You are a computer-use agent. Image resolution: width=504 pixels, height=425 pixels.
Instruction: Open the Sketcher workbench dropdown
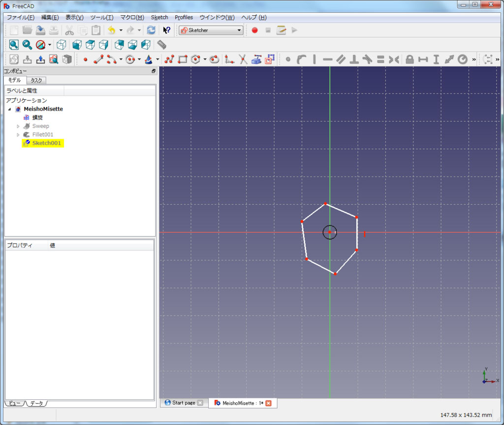point(211,30)
